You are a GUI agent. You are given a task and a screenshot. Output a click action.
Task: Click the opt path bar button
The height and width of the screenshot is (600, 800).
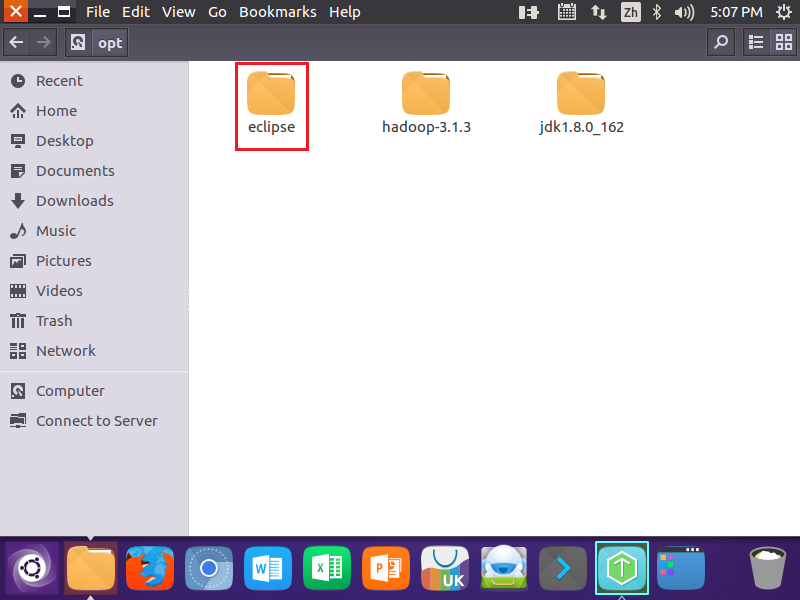(110, 43)
